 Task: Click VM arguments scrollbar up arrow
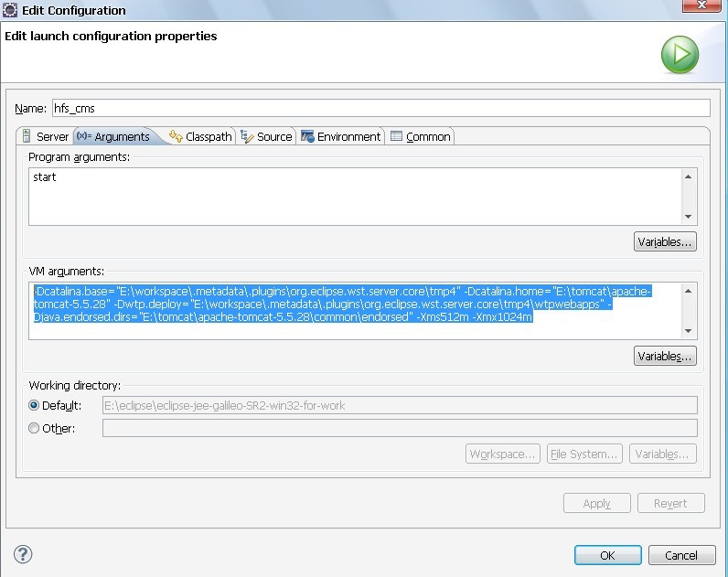pos(688,291)
